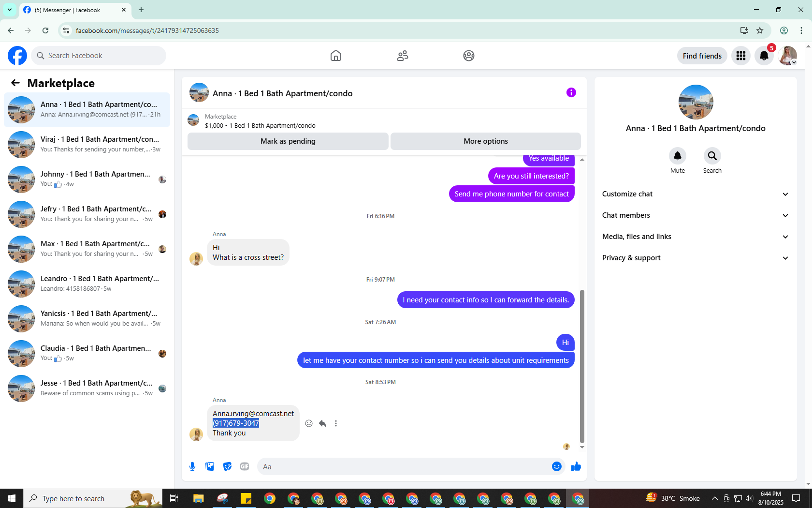Open Task View on taskbar
Image resolution: width=812 pixels, height=508 pixels.
(174, 498)
